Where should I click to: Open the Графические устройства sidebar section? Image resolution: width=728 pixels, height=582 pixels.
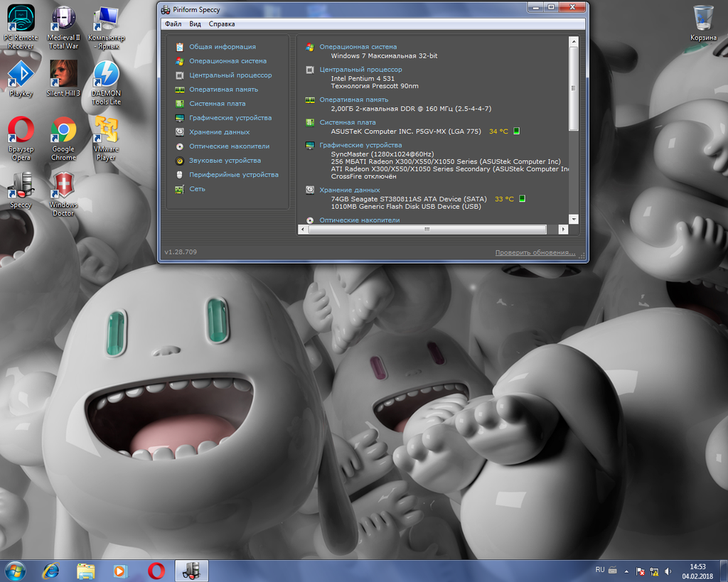[x=230, y=118]
